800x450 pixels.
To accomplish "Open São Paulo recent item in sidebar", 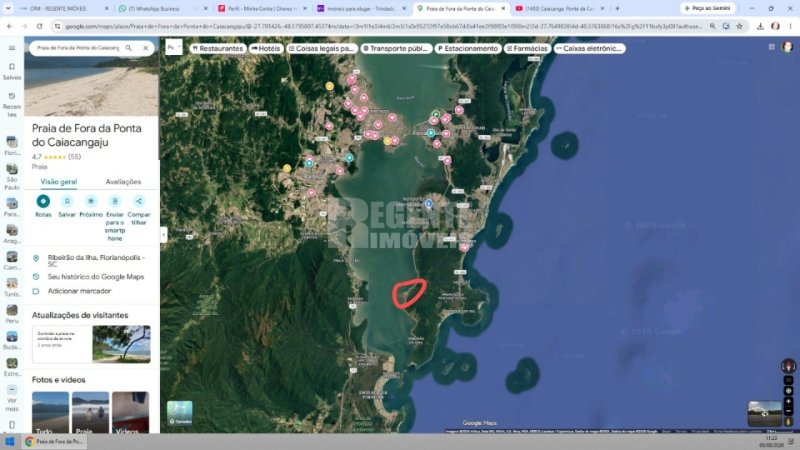I will [12, 176].
